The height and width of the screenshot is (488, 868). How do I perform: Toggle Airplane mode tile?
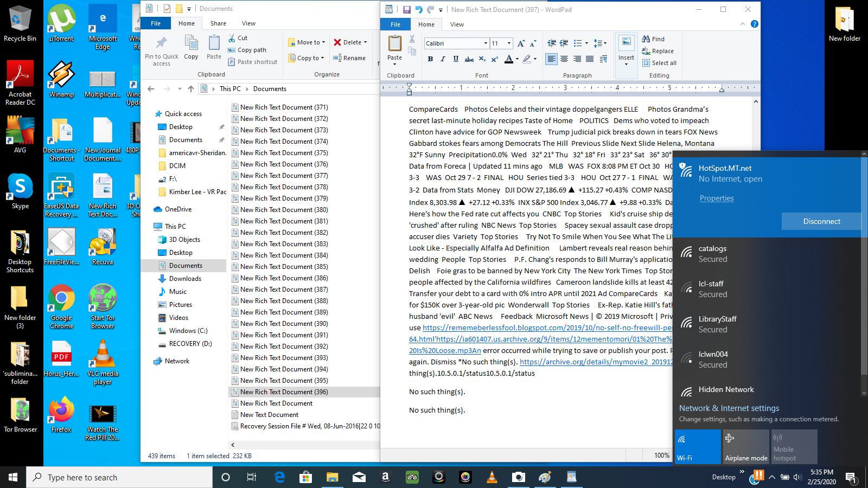[746, 446]
